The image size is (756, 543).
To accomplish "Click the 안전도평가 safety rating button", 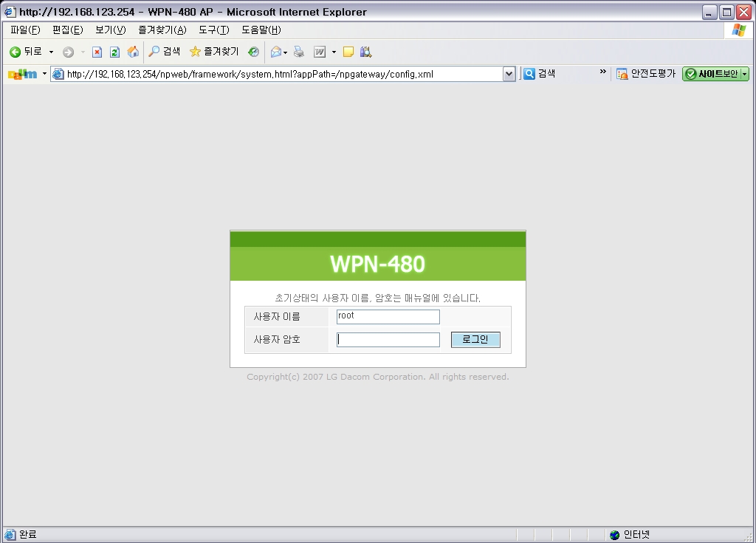I will coord(646,74).
